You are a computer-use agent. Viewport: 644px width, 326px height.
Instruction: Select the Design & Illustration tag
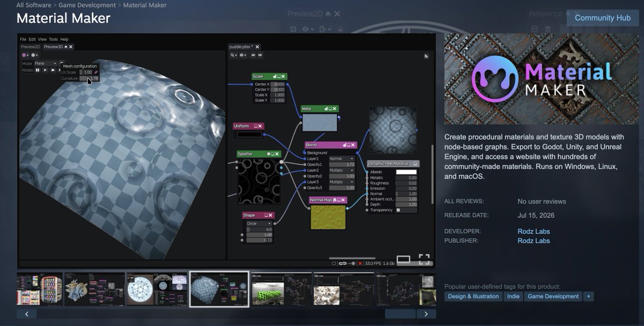pos(473,297)
